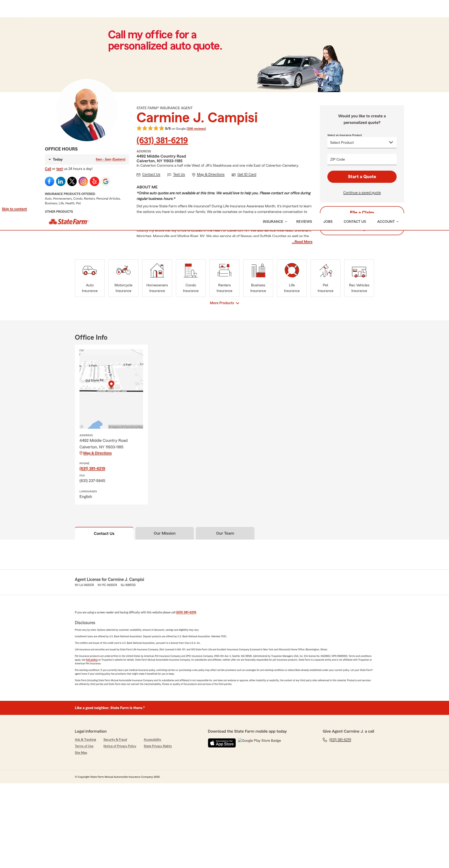The width and height of the screenshot is (449, 868).
Task: Open the Instagram profile icon
Action: (x=83, y=182)
